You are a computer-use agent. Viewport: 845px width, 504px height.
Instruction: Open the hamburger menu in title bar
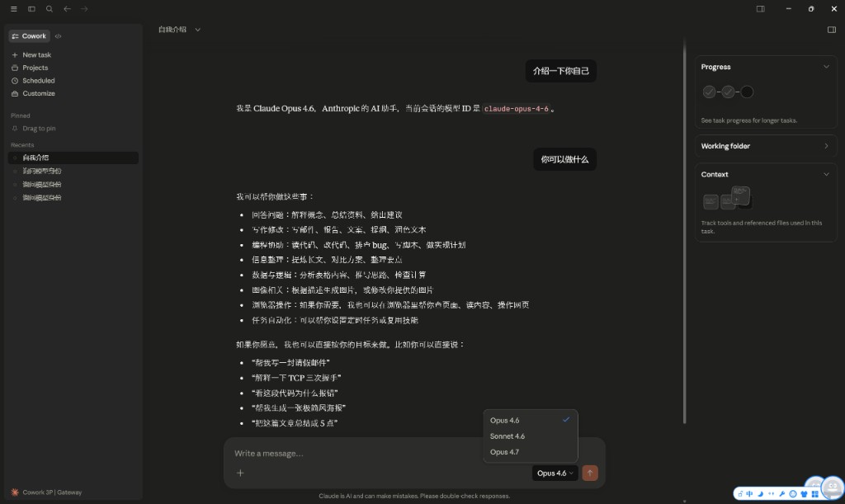[x=13, y=8]
